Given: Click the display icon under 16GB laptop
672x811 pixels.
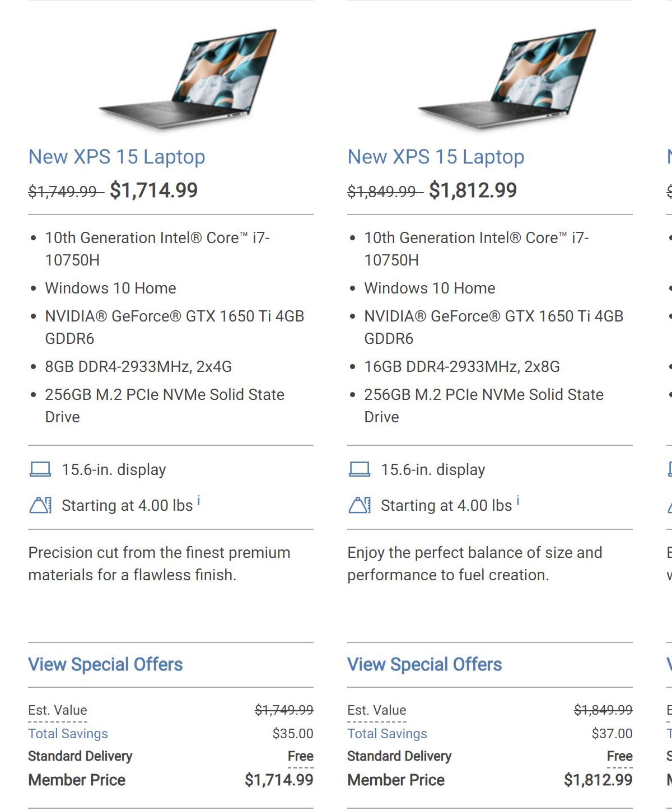Looking at the screenshot, I should click(360, 469).
